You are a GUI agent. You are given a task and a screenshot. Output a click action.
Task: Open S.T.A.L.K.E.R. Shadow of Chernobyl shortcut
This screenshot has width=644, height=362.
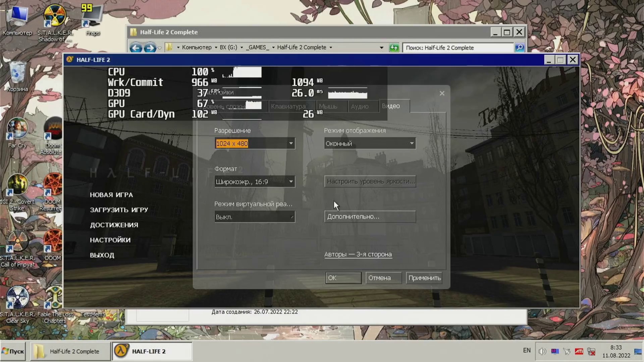(x=54, y=16)
